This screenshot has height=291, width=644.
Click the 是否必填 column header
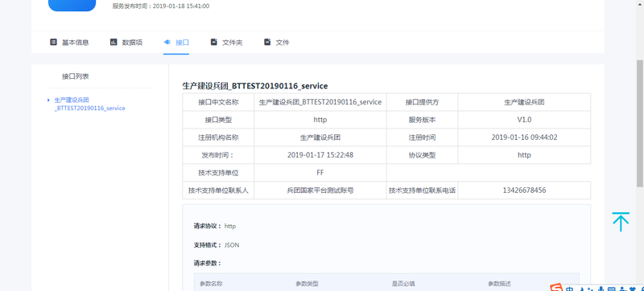(x=403, y=284)
